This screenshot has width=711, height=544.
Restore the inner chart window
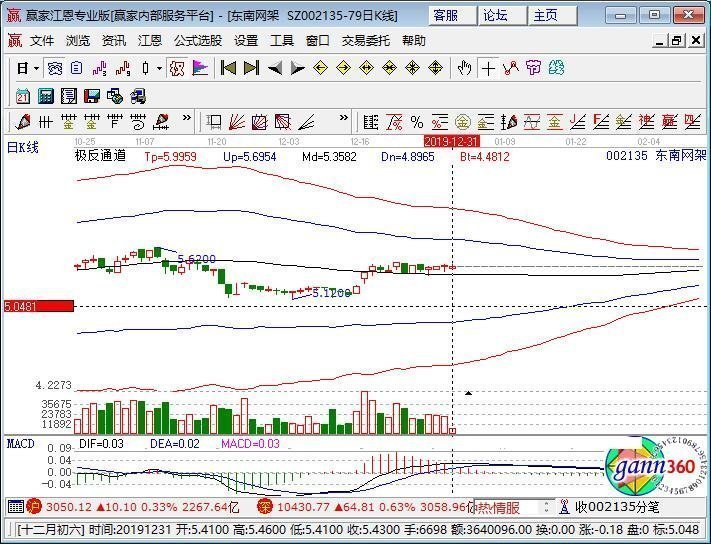676,41
